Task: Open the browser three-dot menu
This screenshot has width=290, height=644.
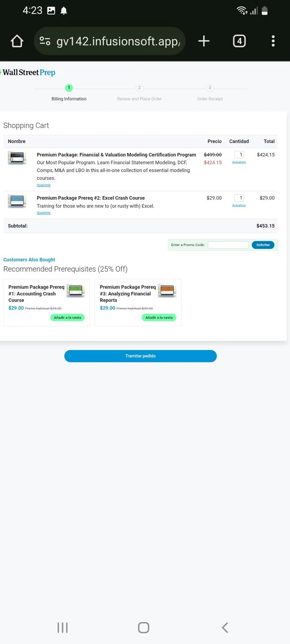Action: coord(273,41)
